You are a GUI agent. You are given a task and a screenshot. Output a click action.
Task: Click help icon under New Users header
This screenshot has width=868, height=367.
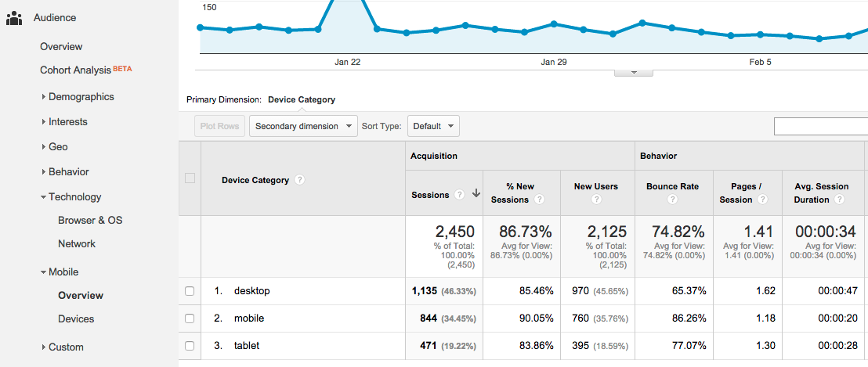tap(597, 200)
